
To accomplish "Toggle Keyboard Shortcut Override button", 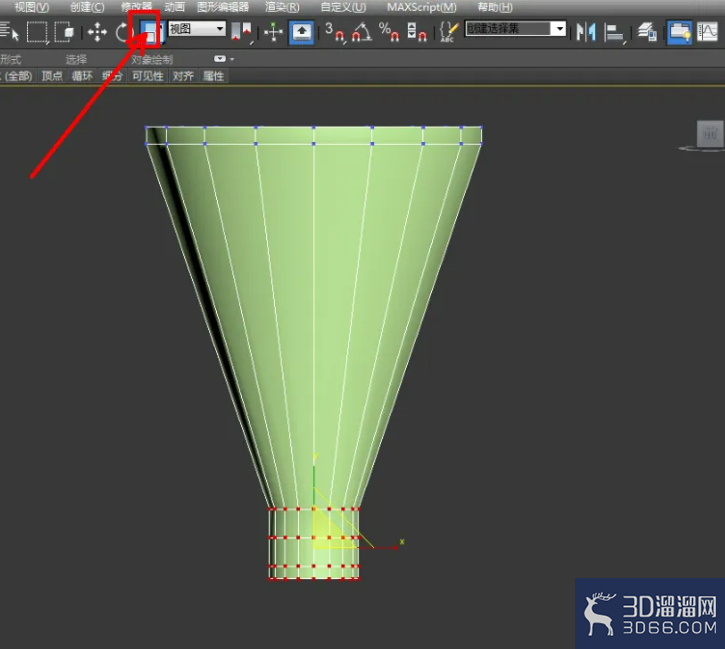I will coord(301,32).
